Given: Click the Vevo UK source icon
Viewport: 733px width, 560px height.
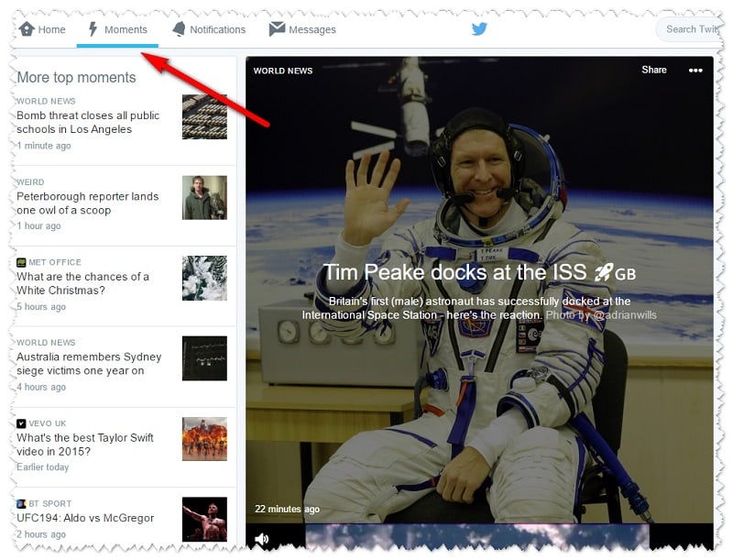Looking at the screenshot, I should coord(21,423).
